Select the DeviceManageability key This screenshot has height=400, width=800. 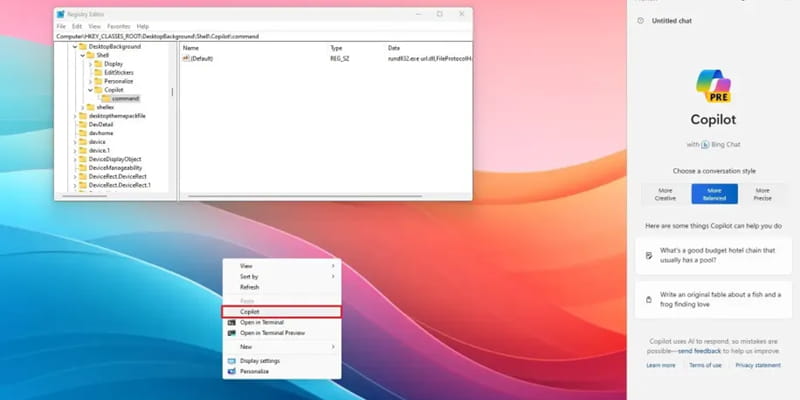[115, 168]
